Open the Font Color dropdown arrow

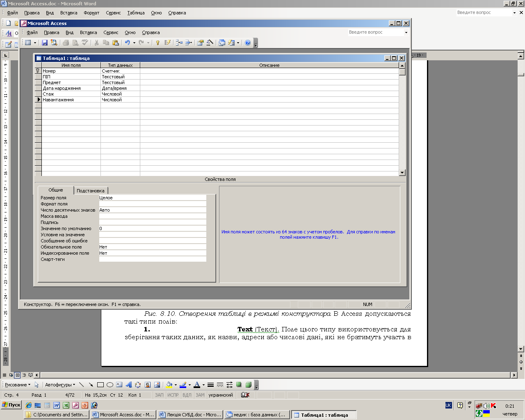coord(203,385)
